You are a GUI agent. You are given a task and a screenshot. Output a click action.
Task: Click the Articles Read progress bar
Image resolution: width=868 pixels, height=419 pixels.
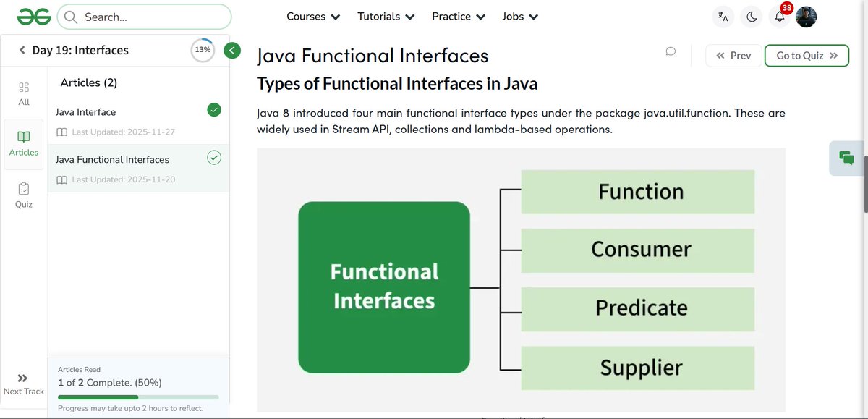(138, 397)
